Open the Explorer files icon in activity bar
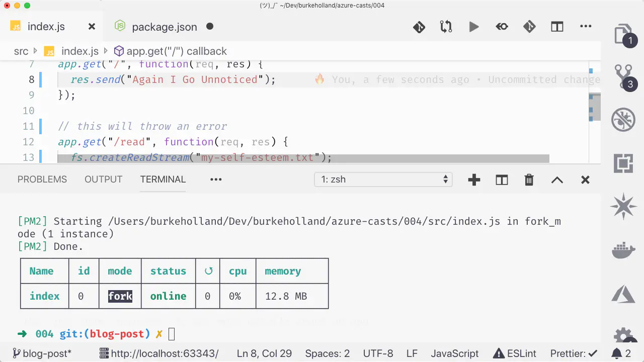644x362 pixels. pos(624,34)
